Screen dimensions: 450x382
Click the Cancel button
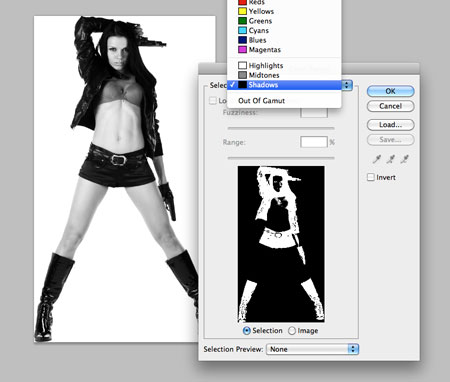tap(390, 106)
